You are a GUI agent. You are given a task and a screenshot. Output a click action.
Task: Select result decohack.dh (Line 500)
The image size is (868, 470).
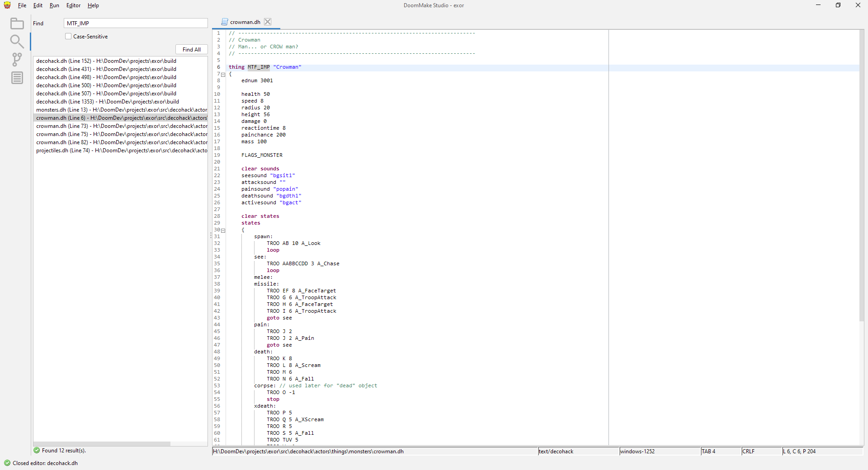tap(120, 85)
